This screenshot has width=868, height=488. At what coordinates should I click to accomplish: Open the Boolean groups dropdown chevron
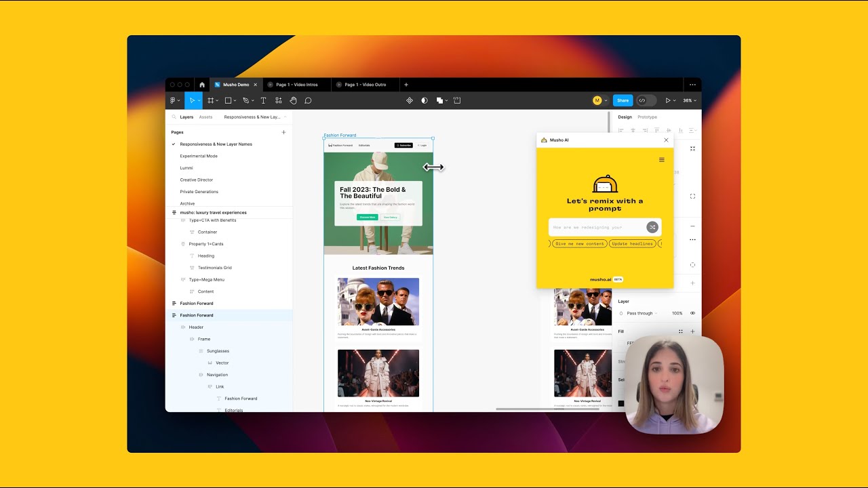pyautogui.click(x=446, y=101)
